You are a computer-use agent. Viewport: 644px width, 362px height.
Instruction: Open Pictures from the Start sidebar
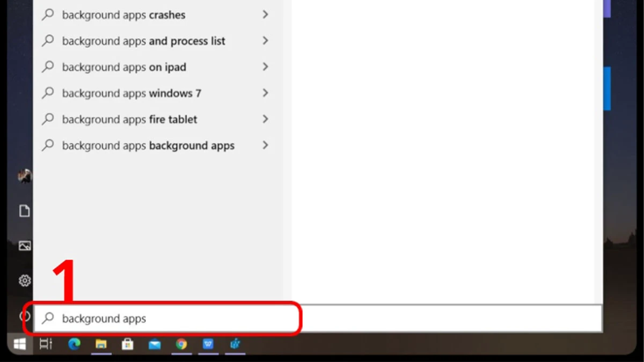pos(25,246)
